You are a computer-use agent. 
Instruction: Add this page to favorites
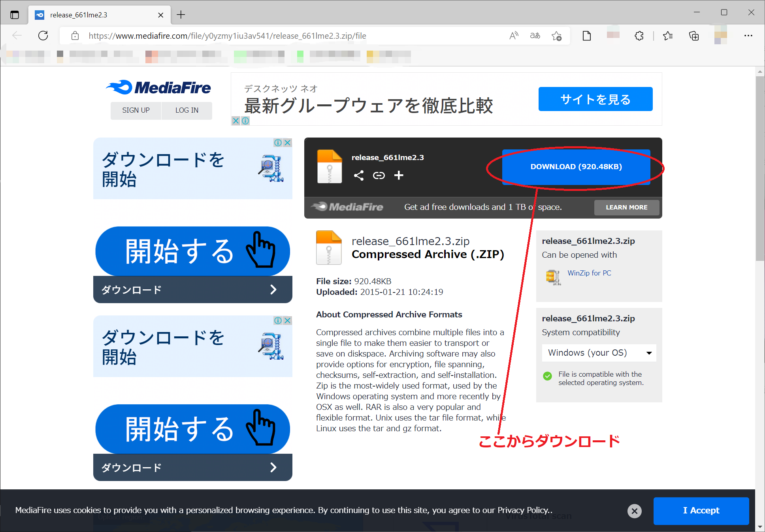pyautogui.click(x=557, y=36)
